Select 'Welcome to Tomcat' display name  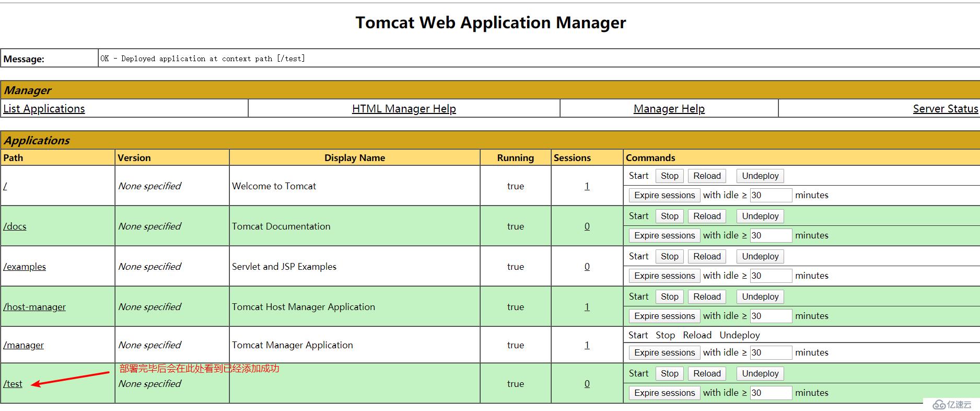[274, 186]
